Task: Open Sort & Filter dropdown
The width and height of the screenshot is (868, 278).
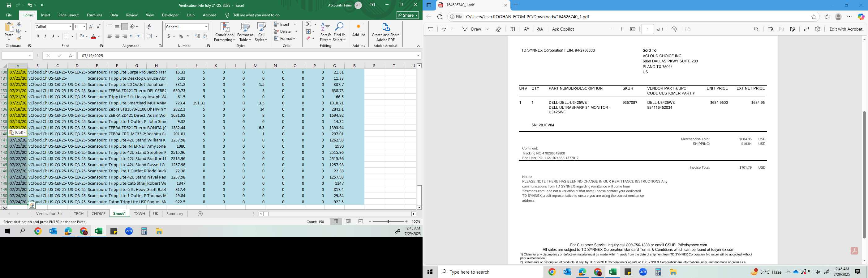Action: point(325,32)
